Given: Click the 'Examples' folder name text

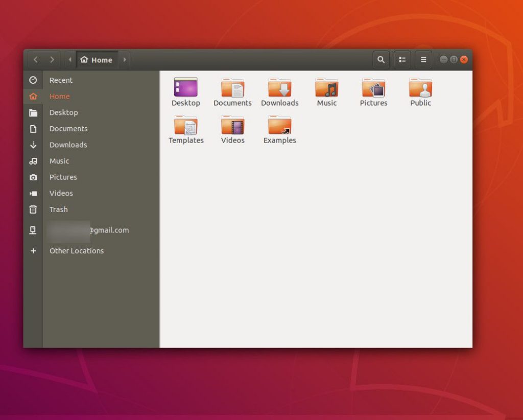Looking at the screenshot, I should 279,141.
